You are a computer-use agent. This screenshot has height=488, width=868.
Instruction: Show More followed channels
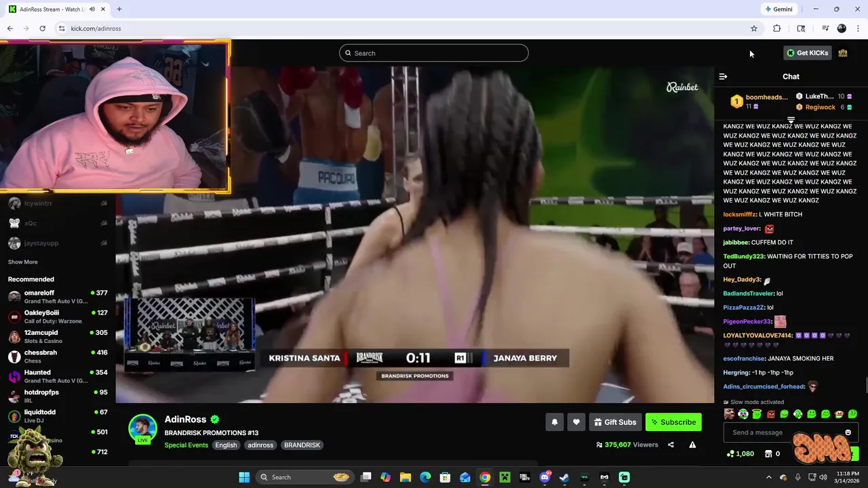click(x=23, y=262)
